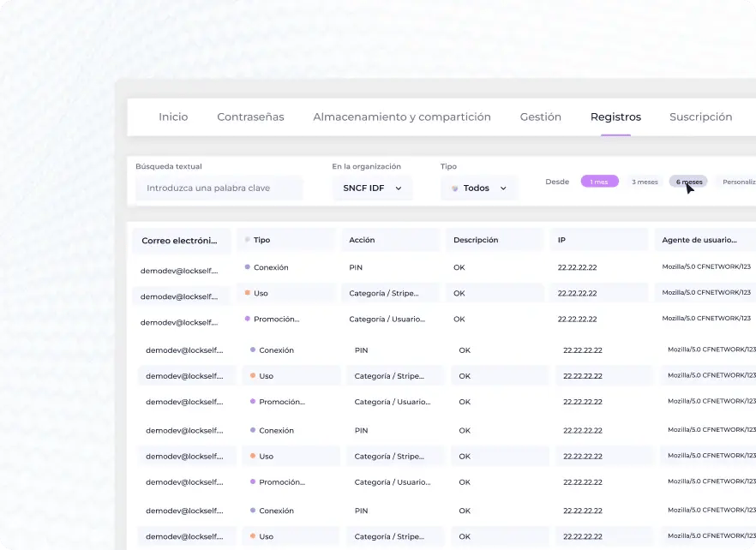This screenshot has width=756, height=550.
Task: Choose the Personalizado period option
Action: (737, 182)
